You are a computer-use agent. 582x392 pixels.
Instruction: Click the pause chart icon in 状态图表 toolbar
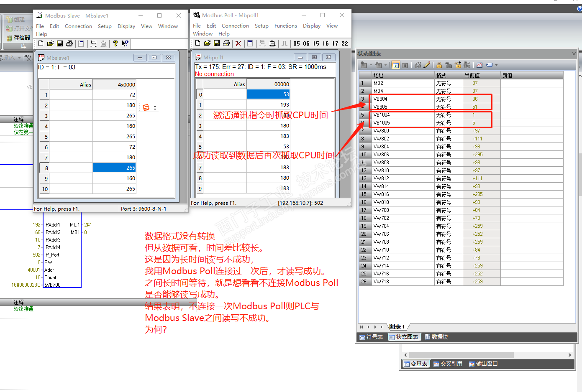tap(405, 65)
